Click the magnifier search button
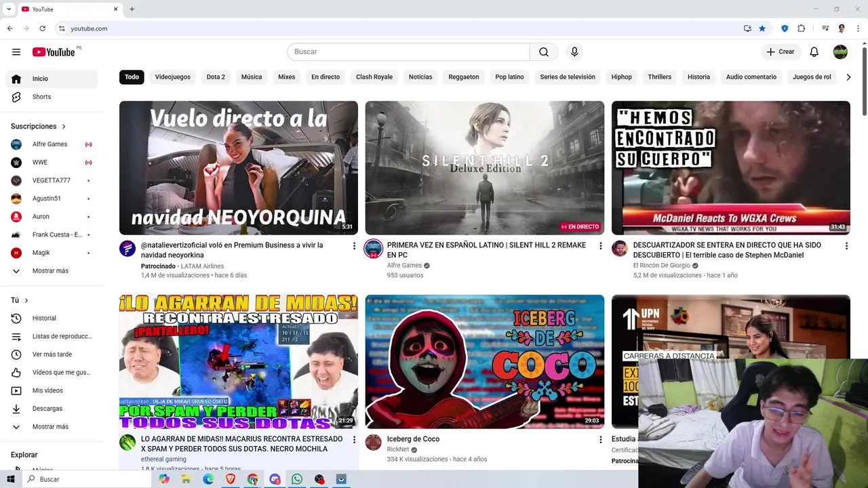The width and height of the screenshot is (868, 488). [x=544, y=52]
